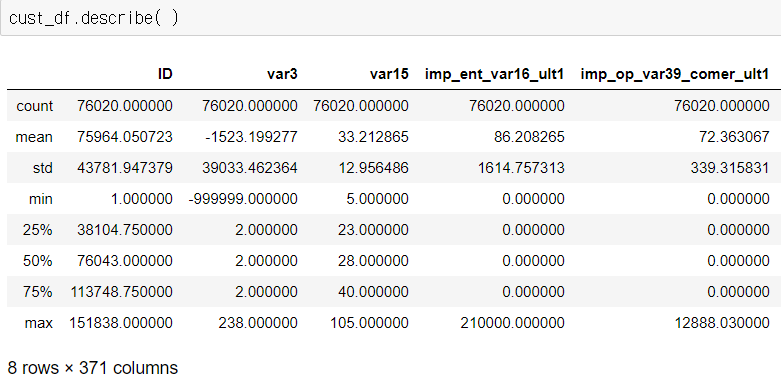Click the 75% row label

[38, 292]
